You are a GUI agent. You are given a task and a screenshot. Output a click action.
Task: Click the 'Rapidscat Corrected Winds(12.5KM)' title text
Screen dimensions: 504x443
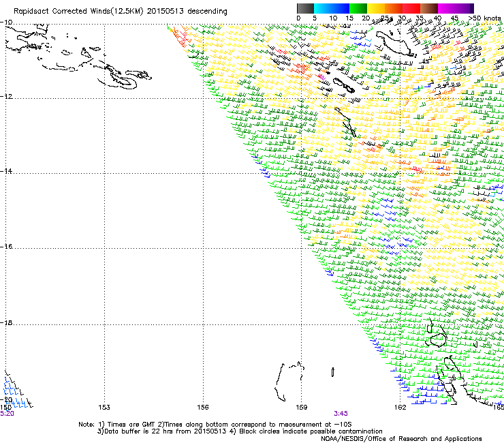[x=78, y=12]
